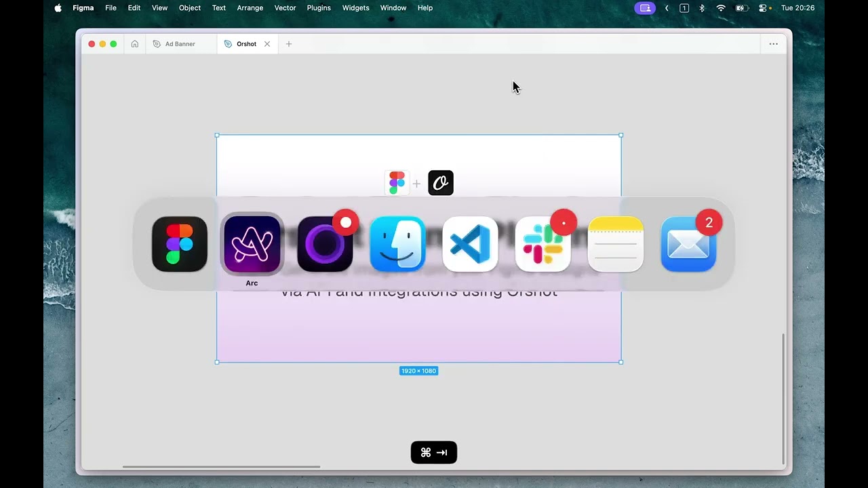Click the horizontal scrollbar at canvas bottom
Screen dimensions: 868x488
pyautogui.click(x=221, y=466)
